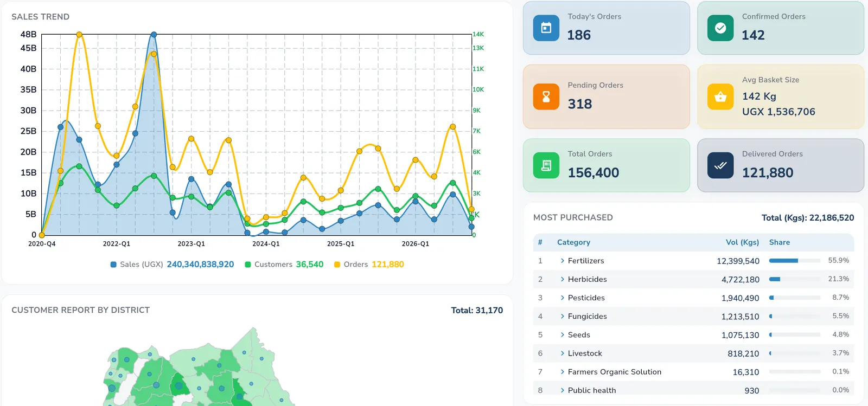Click the Fertilizers volume 12,399,540

pos(738,261)
